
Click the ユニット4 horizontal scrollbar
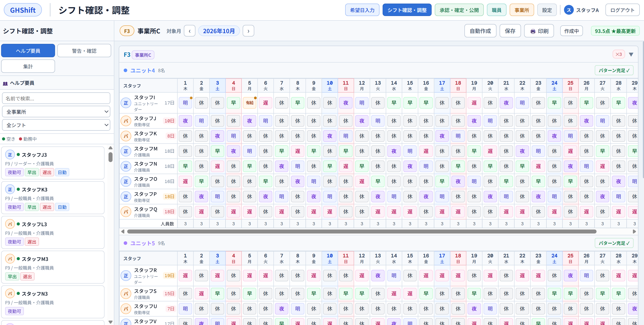(362, 232)
